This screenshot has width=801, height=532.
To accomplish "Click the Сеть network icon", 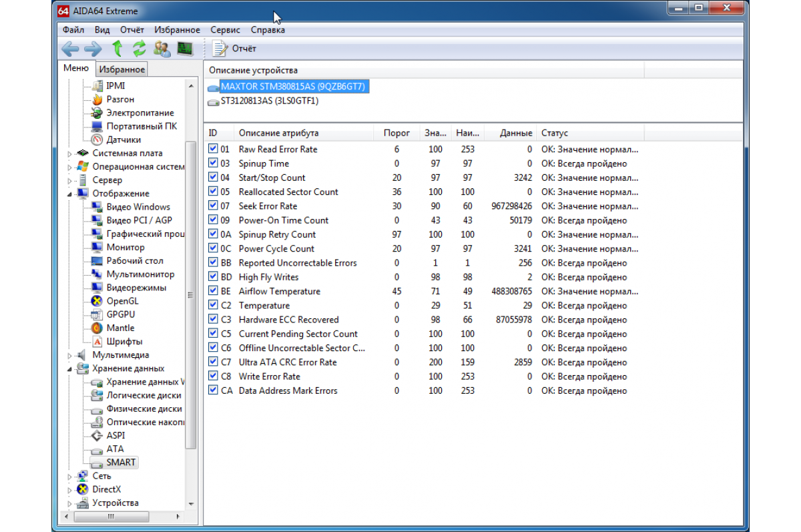I will click(x=83, y=476).
